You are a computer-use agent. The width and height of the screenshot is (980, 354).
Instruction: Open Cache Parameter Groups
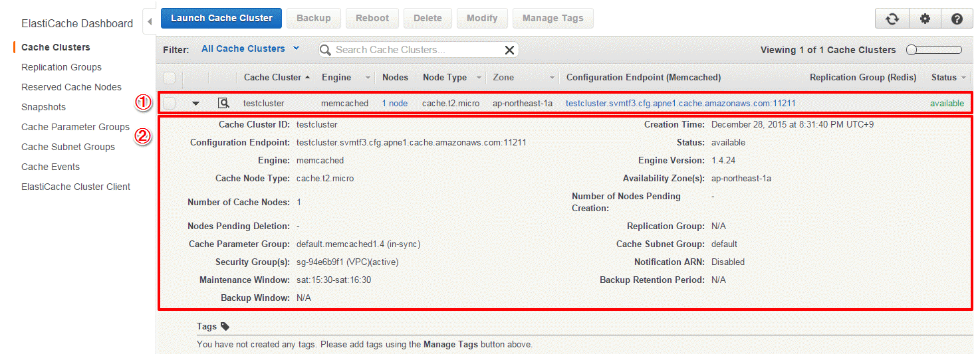click(x=75, y=127)
